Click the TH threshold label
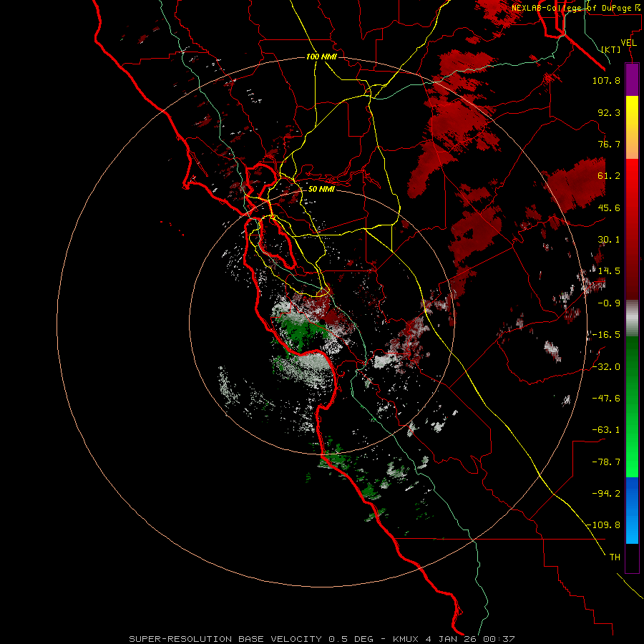This screenshot has height=644, width=644. click(x=615, y=557)
